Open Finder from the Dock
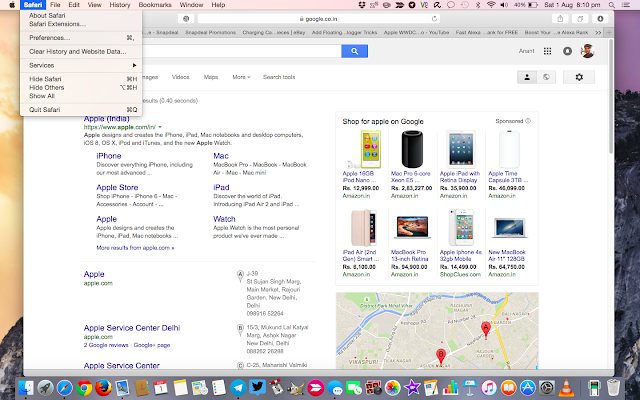The image size is (640, 400). [x=26, y=388]
